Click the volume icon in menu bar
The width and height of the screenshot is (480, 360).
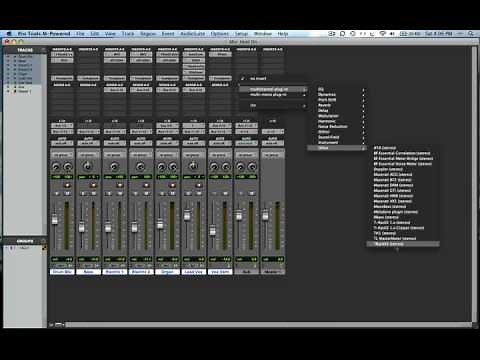tap(392, 34)
